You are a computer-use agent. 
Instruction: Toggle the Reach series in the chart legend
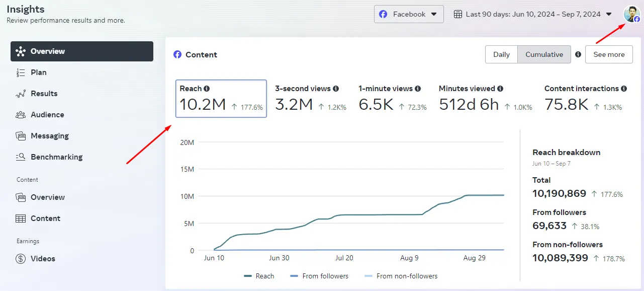(259, 276)
